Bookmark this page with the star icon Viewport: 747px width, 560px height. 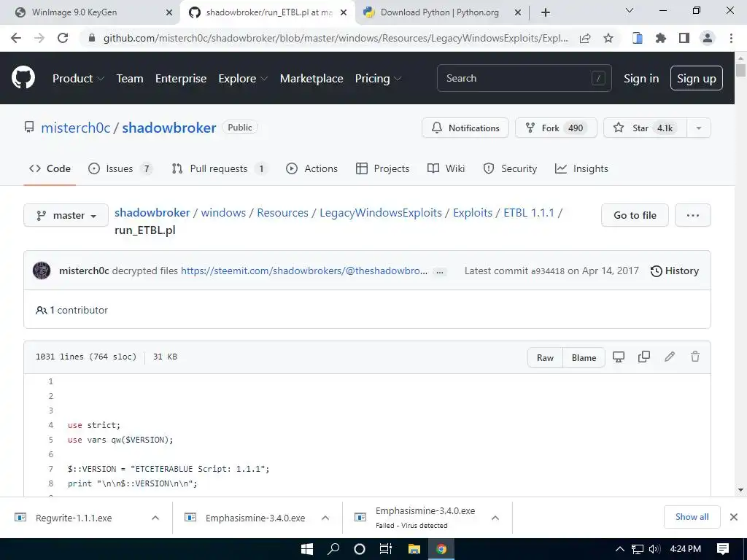608,38
